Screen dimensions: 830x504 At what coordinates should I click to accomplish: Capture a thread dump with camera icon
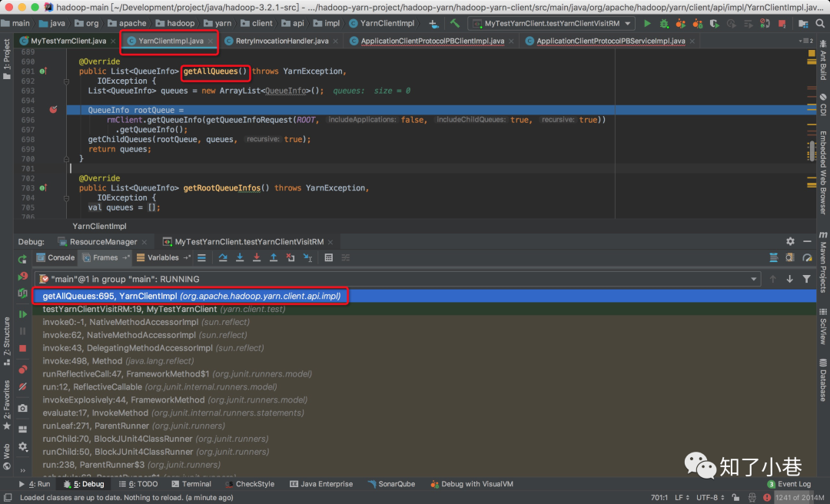[22, 408]
